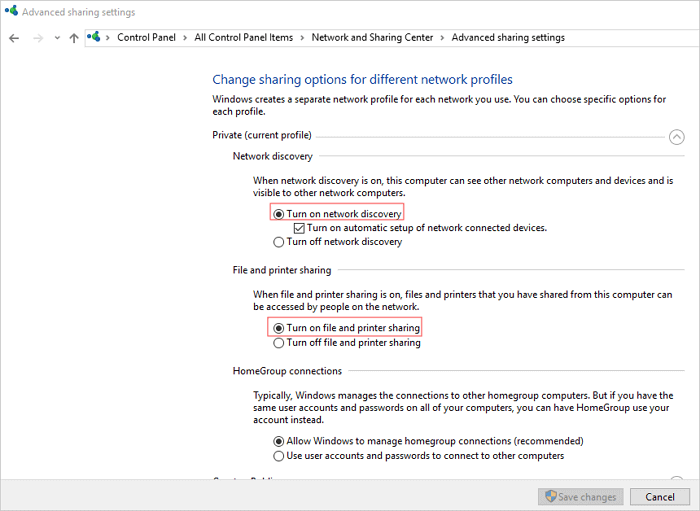Choose Use user accounts and passwords option
The width and height of the screenshot is (700, 511).
279,456
